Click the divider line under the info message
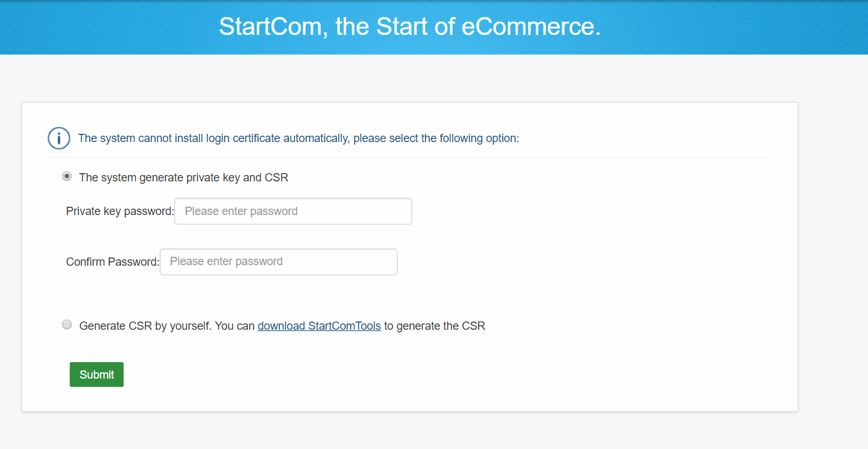The image size is (868, 449). click(410, 157)
